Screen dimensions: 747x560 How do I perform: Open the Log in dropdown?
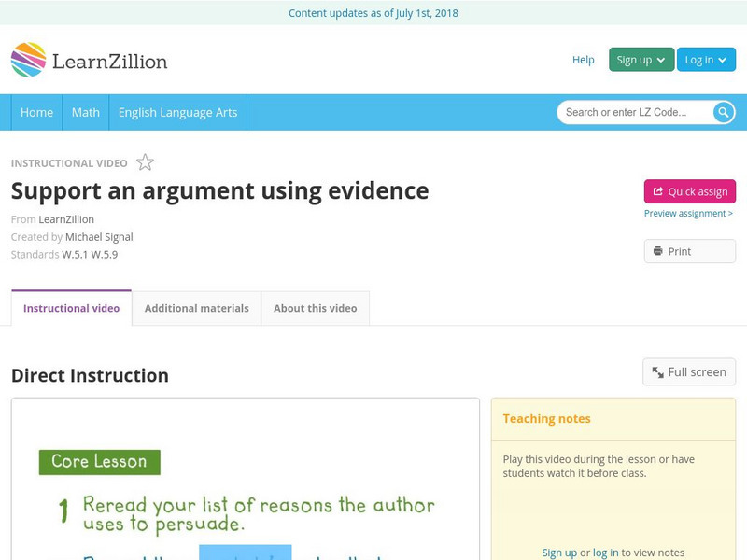pos(706,59)
